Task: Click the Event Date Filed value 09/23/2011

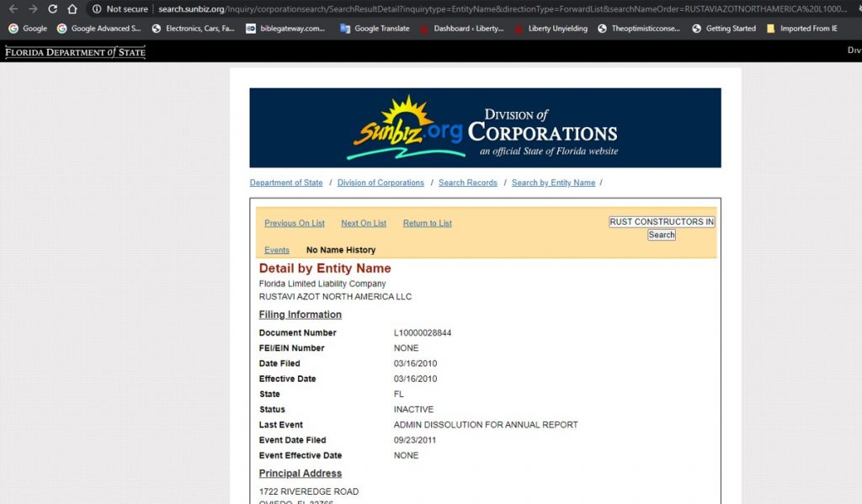Action: pos(414,440)
